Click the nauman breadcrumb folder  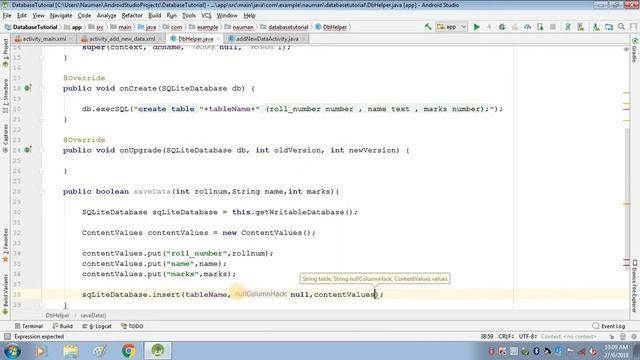coord(239,27)
